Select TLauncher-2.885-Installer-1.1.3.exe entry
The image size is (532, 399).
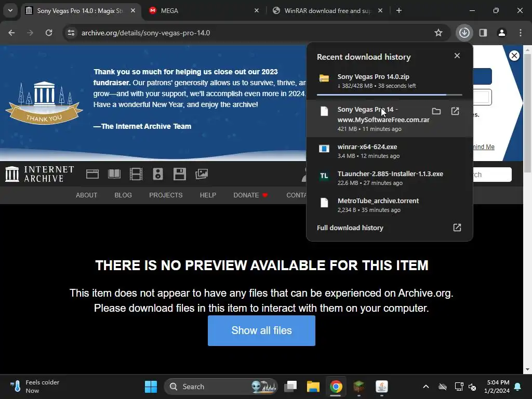click(390, 178)
